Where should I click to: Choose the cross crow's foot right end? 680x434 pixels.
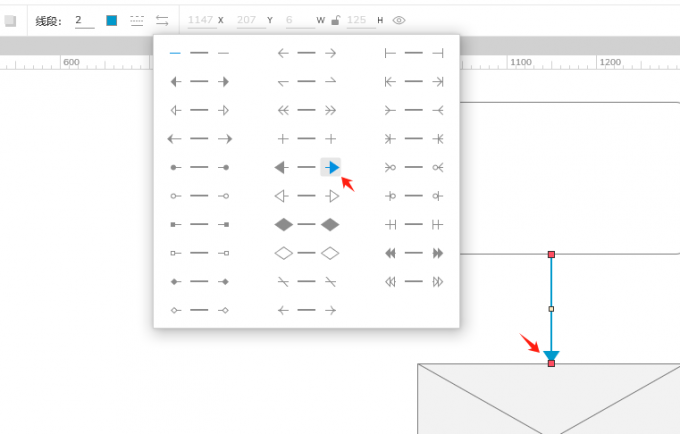coord(438,139)
